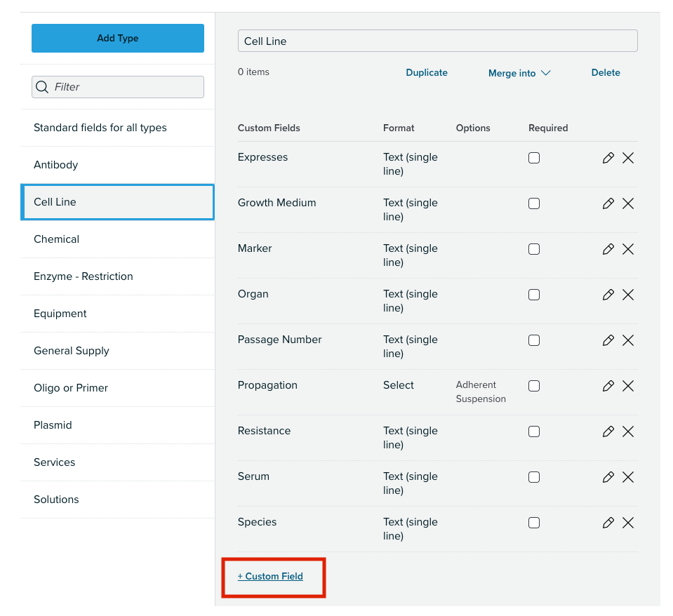Edit the Expresses custom field
The height and width of the screenshot is (616, 673).
[x=608, y=158]
